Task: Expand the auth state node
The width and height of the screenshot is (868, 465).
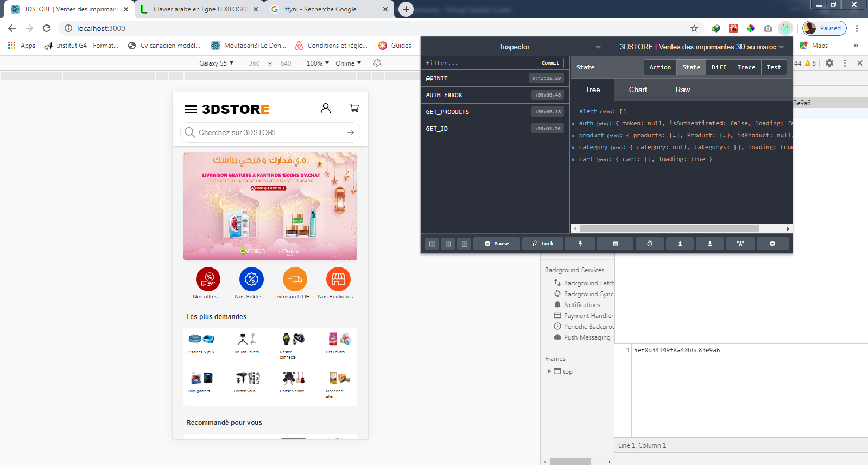Action: click(x=574, y=124)
